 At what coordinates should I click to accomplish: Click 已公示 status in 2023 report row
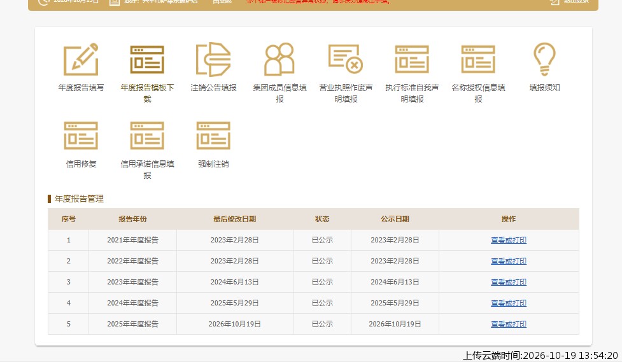coord(322,282)
